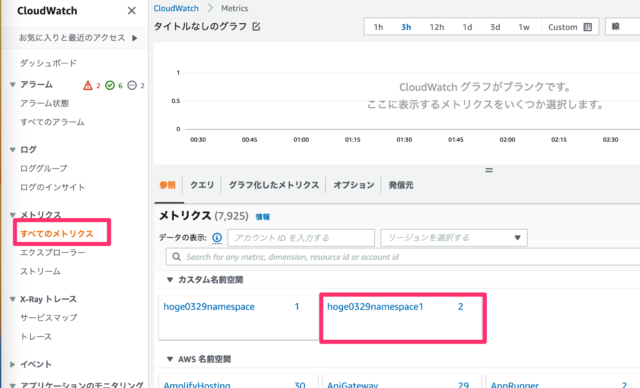640x388 pixels.
Task: Click the アカウント ID を入力する field
Action: pos(301,238)
